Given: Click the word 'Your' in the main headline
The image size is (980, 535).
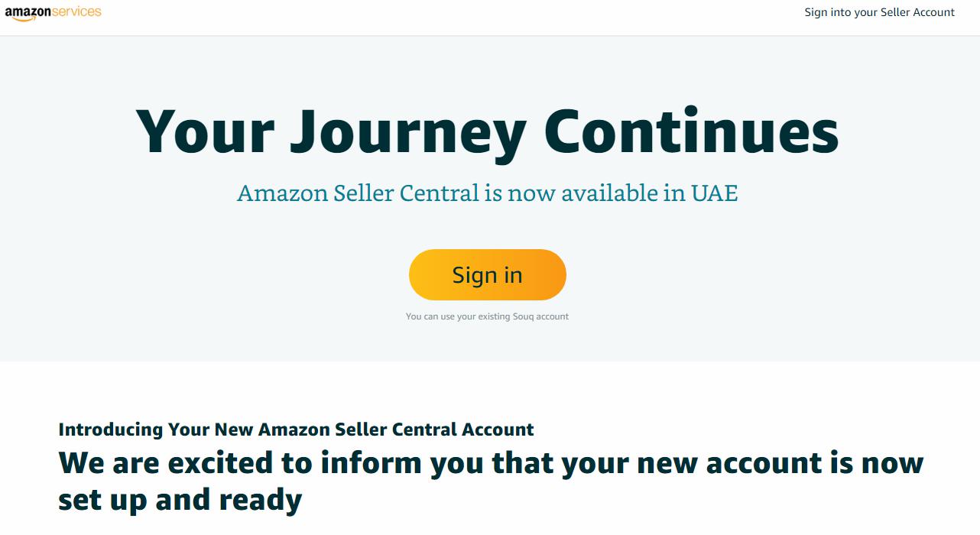Looking at the screenshot, I should 205,130.
